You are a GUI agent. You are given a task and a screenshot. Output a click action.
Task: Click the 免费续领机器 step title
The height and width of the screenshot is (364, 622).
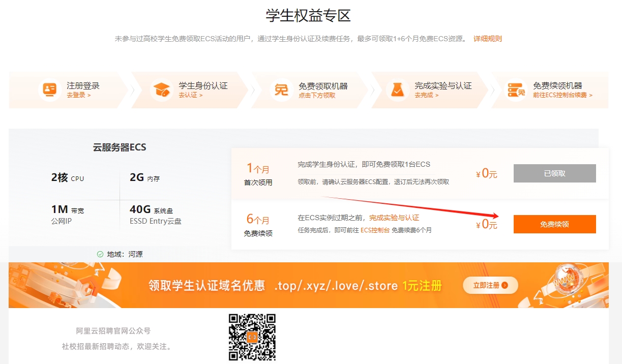point(557,85)
